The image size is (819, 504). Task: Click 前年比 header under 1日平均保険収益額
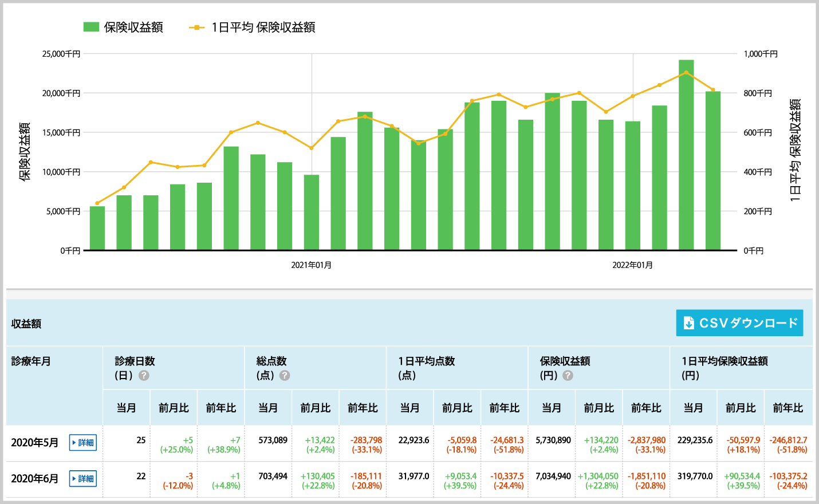(788, 408)
